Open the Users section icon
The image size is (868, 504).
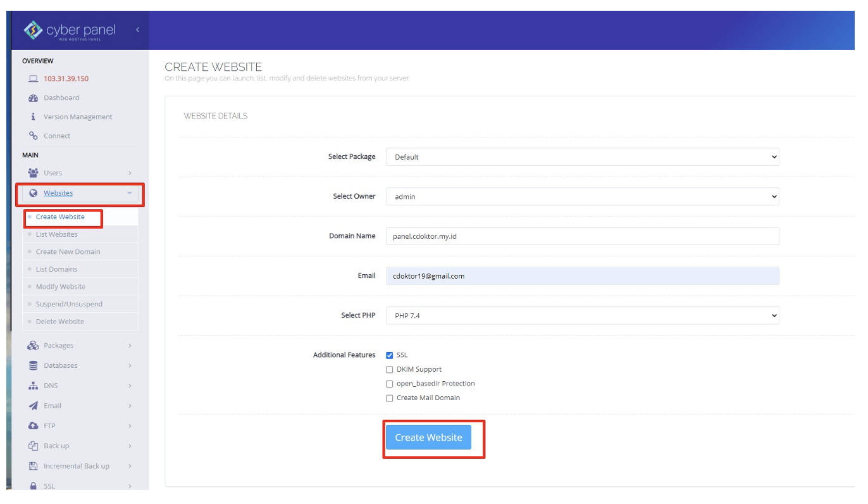33,172
